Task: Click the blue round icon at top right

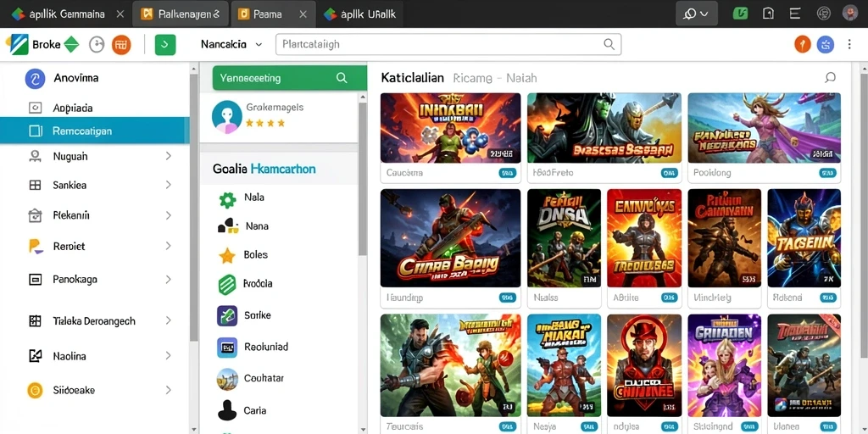Action: tap(826, 44)
